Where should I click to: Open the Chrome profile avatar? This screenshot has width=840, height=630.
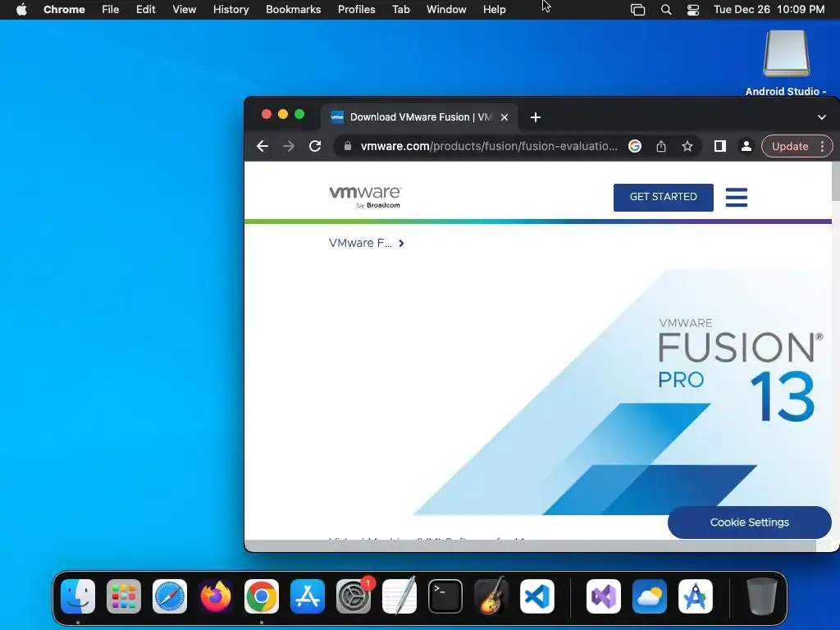746,146
